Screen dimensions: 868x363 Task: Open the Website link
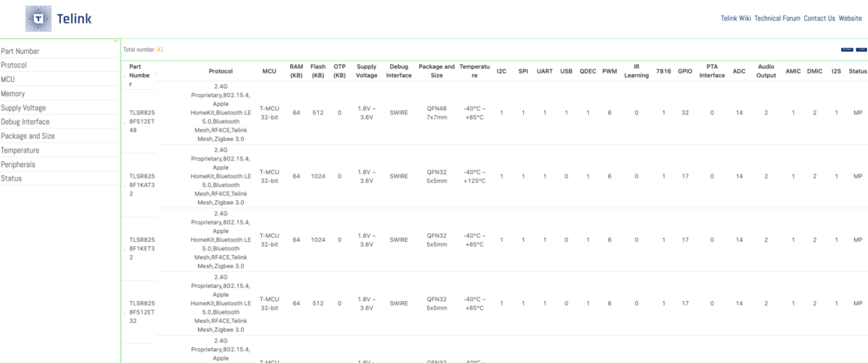850,18
